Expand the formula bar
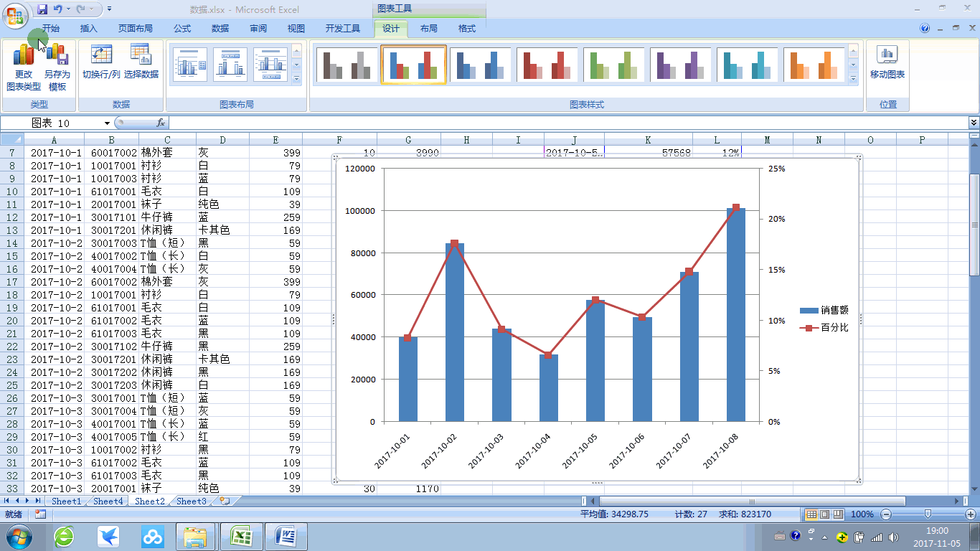This screenshot has width=980, height=551. point(974,123)
